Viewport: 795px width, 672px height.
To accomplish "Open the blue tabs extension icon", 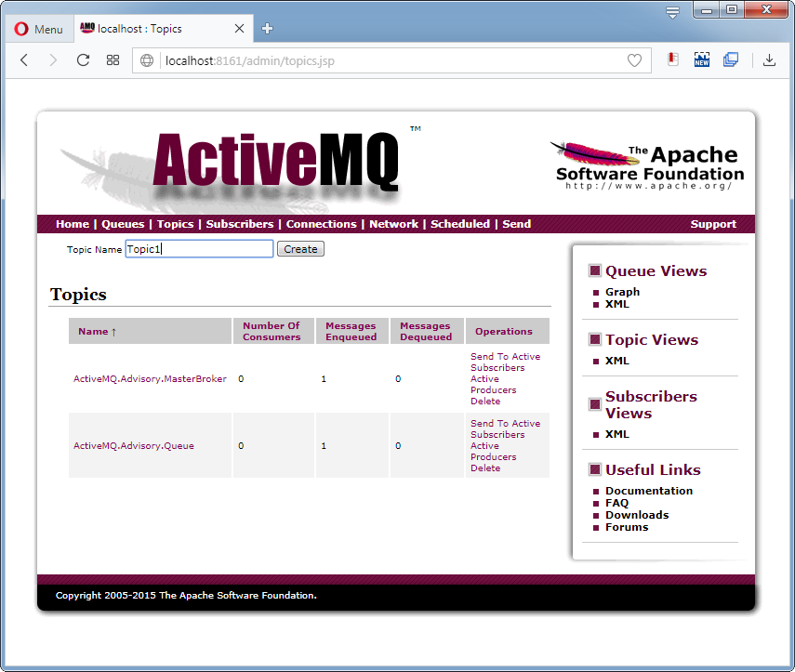I will coord(731,59).
